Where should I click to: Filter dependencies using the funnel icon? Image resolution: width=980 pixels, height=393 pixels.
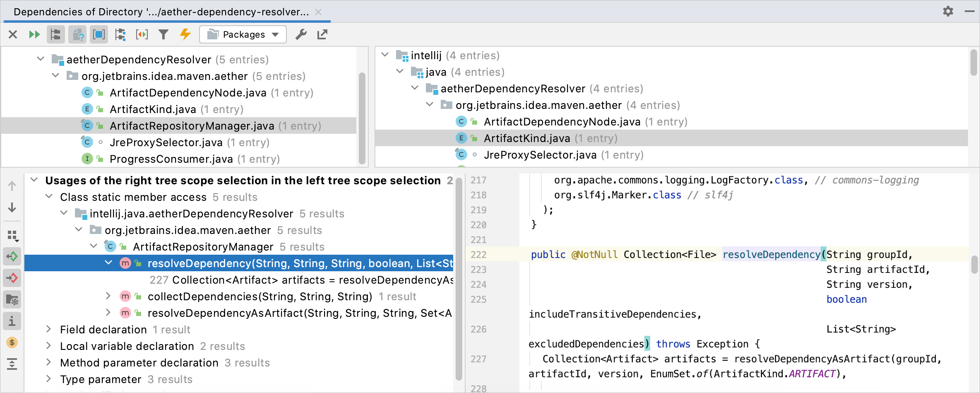point(163,34)
